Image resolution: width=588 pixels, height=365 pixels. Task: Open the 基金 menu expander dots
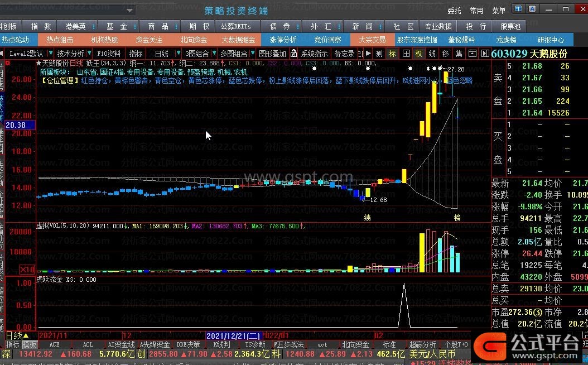pos(134,27)
